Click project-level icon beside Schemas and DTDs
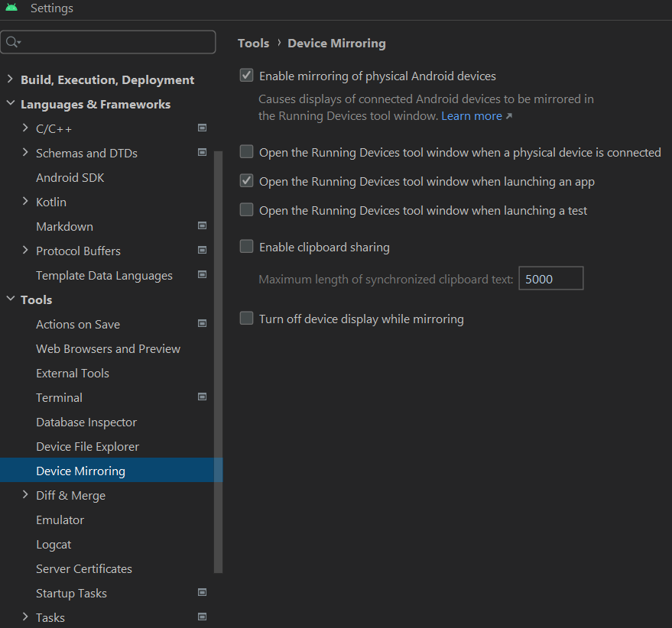672x628 pixels. (x=202, y=153)
